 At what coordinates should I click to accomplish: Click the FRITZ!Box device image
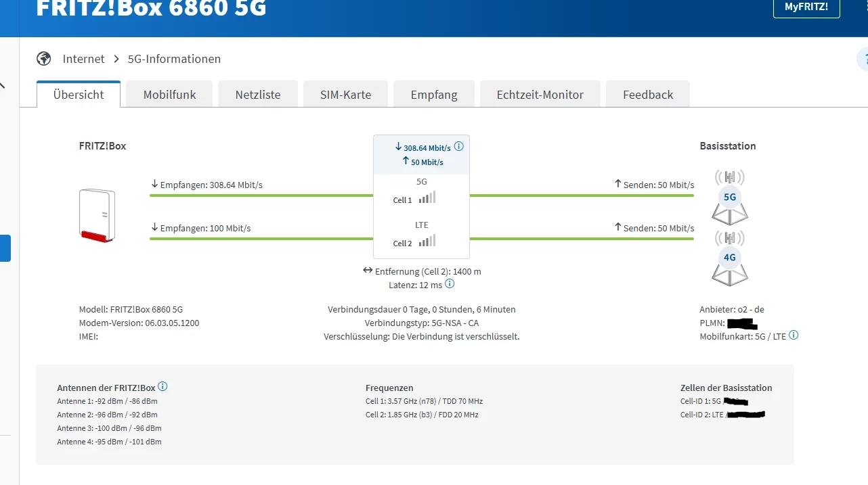point(97,215)
